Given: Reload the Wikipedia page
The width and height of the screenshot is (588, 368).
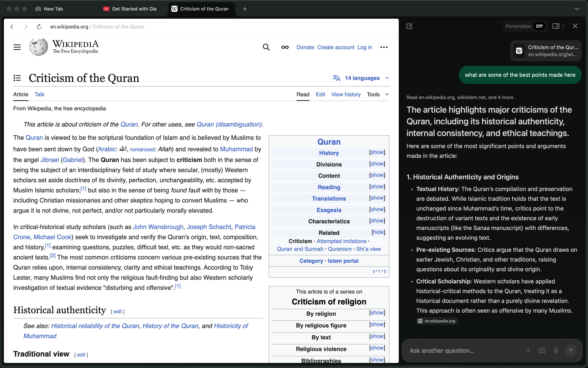Looking at the screenshot, I should [x=39, y=27].
